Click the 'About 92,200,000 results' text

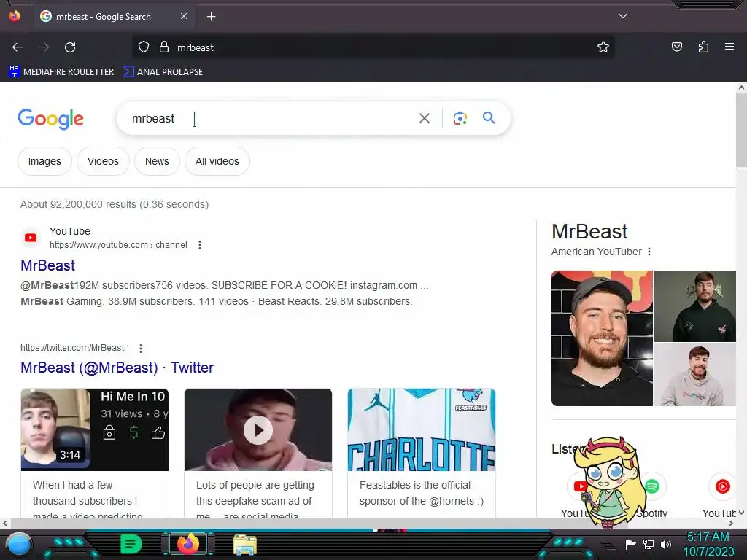click(115, 204)
